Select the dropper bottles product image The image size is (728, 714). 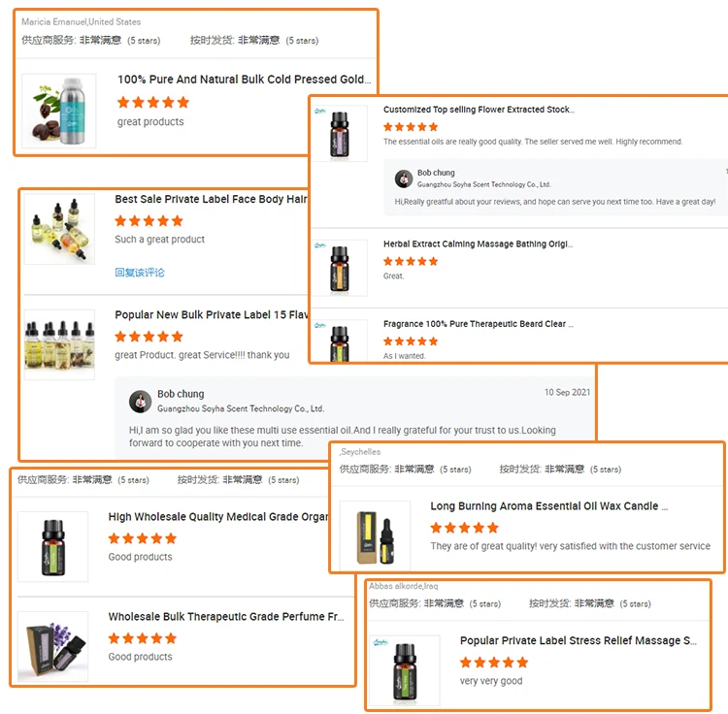click(x=59, y=229)
